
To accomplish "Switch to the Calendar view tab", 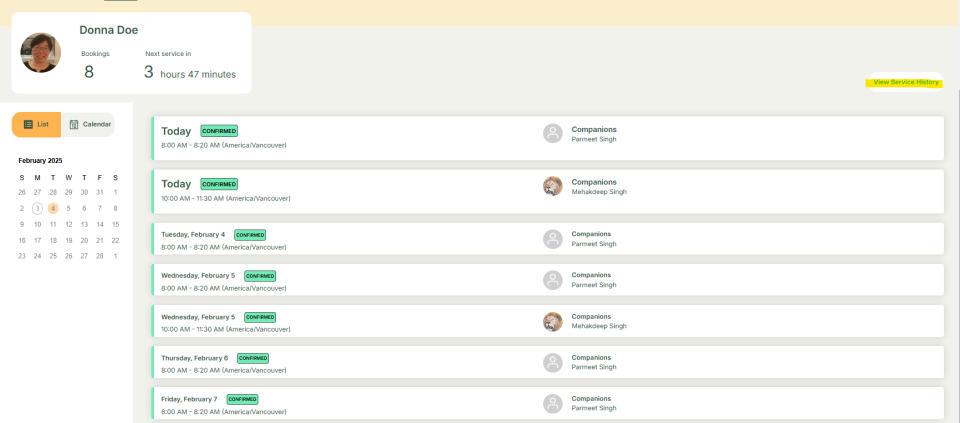I will (x=89, y=124).
